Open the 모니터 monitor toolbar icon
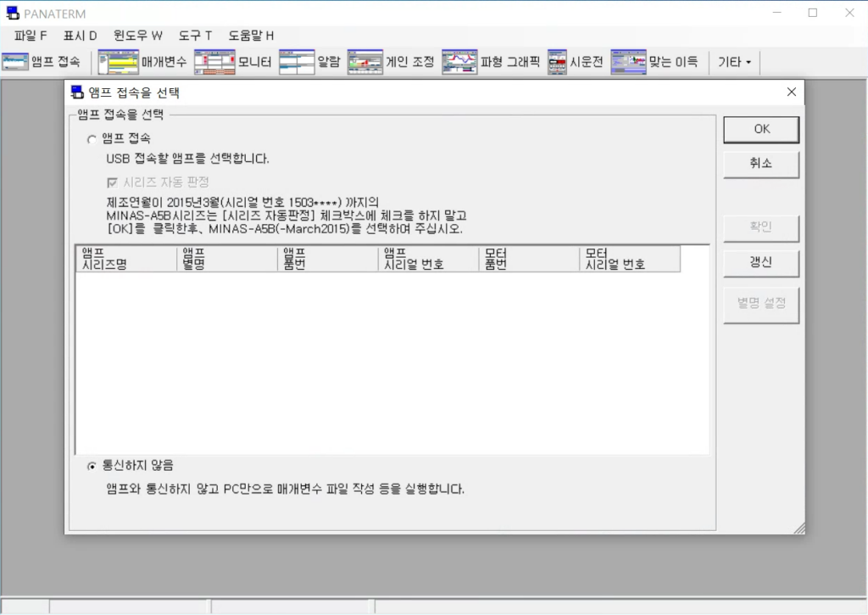This screenshot has height=615, width=868. [x=214, y=62]
